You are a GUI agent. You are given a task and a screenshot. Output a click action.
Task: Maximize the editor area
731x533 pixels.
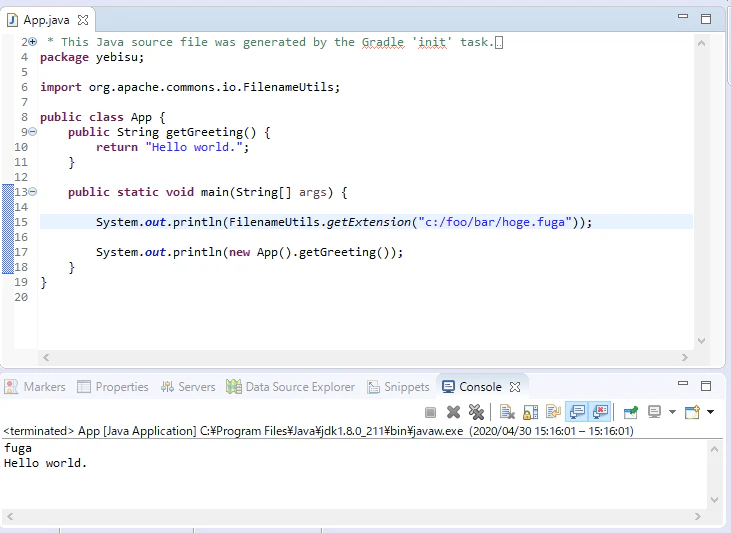click(706, 19)
